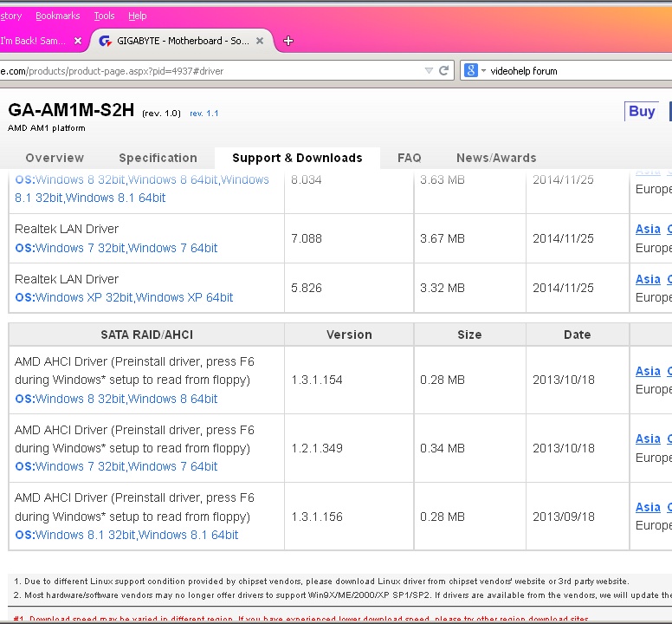The height and width of the screenshot is (624, 672).
Task: Click the rev. 1.1 link
Action: 204,114
